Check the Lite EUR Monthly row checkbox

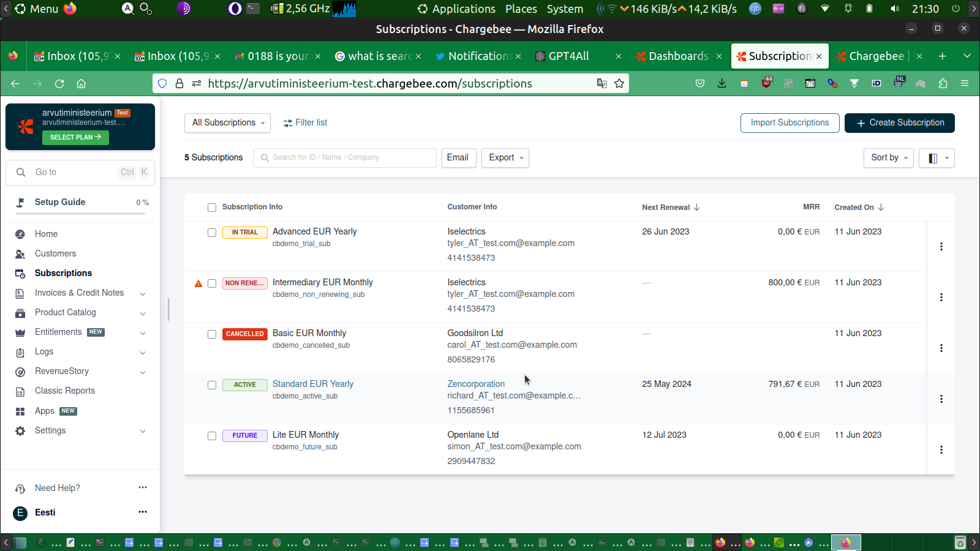[x=212, y=436]
